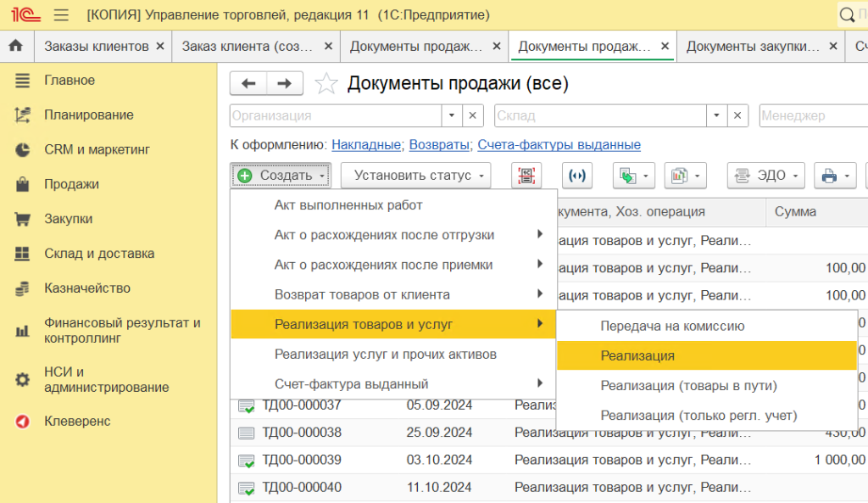
Task: Choose Реализация (только регл. учет) item
Action: pyautogui.click(x=707, y=416)
